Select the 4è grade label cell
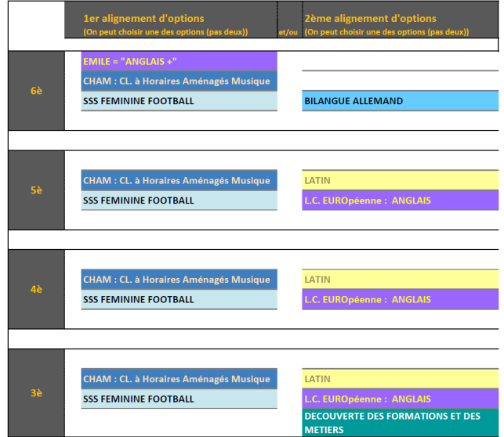504x437 pixels. [x=36, y=289]
